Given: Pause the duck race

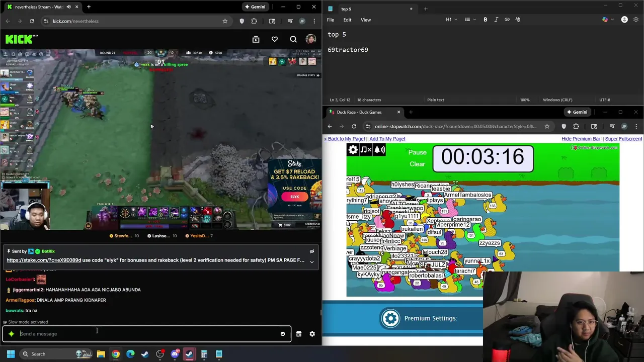Looking at the screenshot, I should tap(417, 152).
